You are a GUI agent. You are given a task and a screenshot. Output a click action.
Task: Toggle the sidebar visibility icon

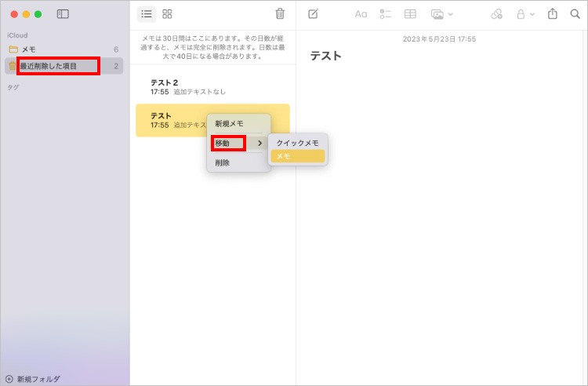click(x=63, y=14)
